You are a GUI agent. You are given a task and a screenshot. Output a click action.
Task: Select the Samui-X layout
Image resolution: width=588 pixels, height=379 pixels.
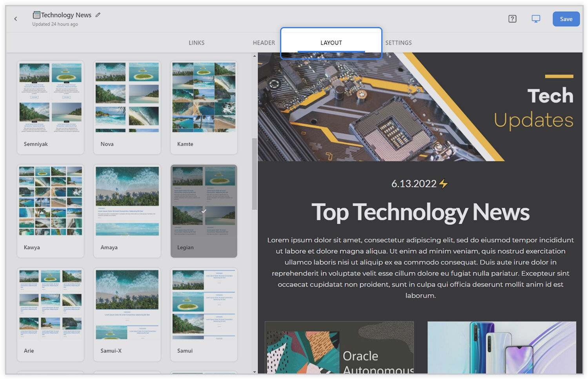(127, 314)
